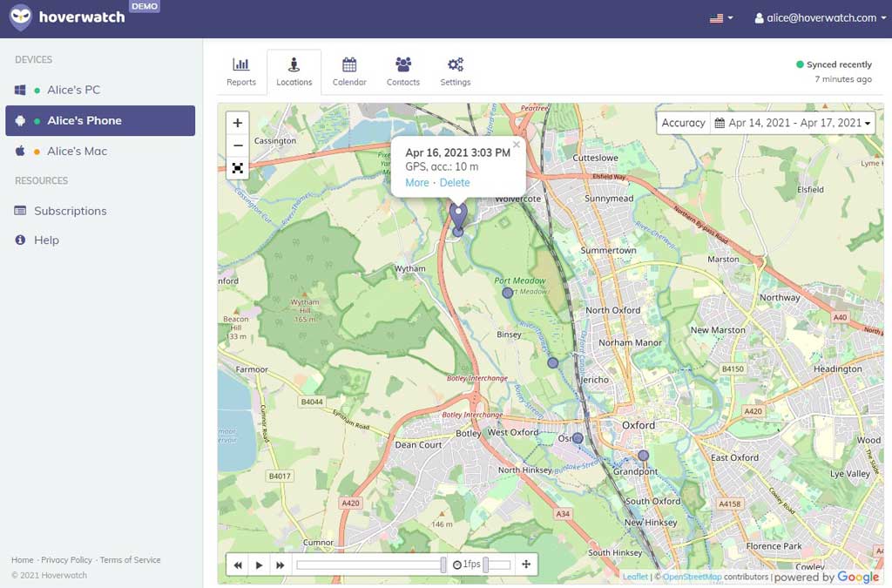Click the Apple icon beside Alice's Mac

pos(20,151)
